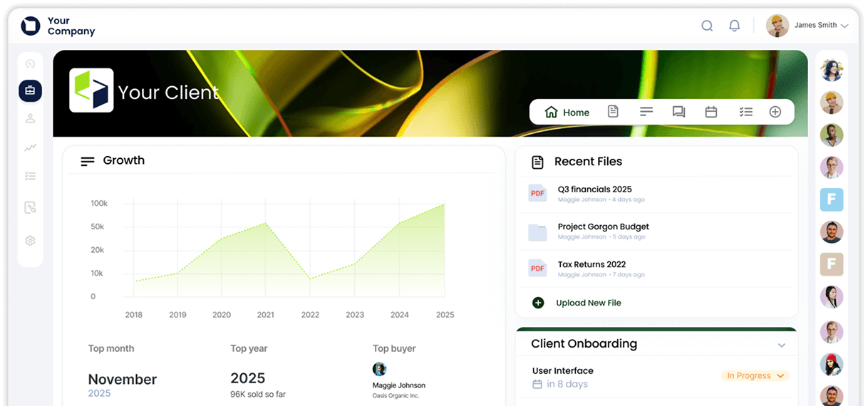Open the calendar tab in client toolbar
The width and height of the screenshot is (868, 406).
tap(711, 112)
